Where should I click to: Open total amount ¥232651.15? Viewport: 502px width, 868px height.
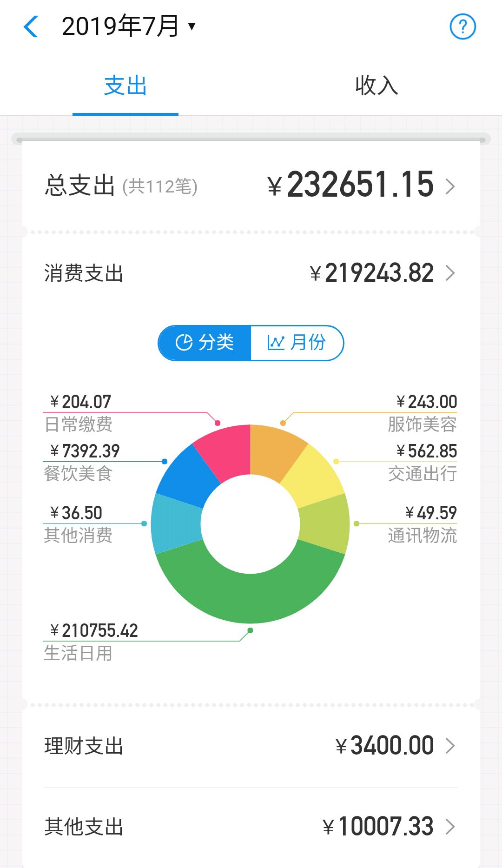tap(350, 185)
